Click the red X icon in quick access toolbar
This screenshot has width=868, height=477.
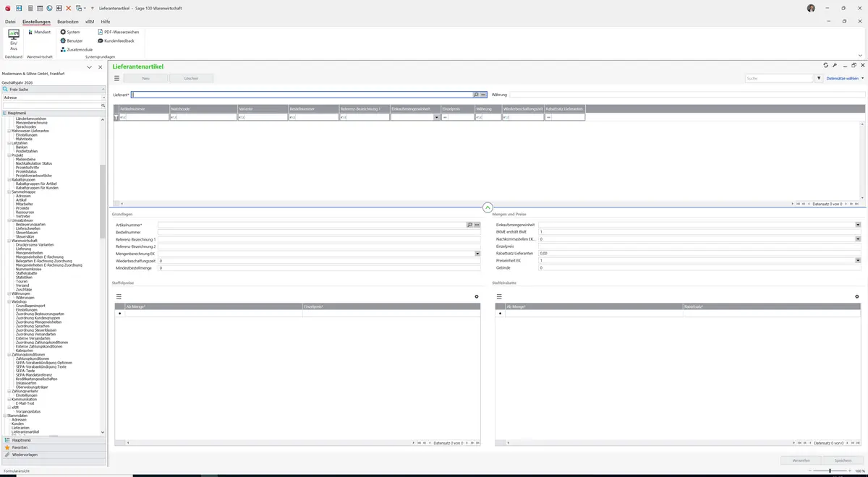69,8
